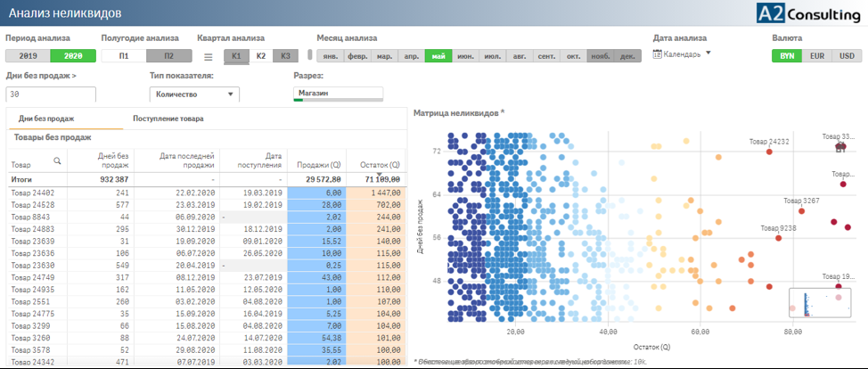Screen dimensions: 868x369
Task: Select month авг.
Action: tap(520, 56)
